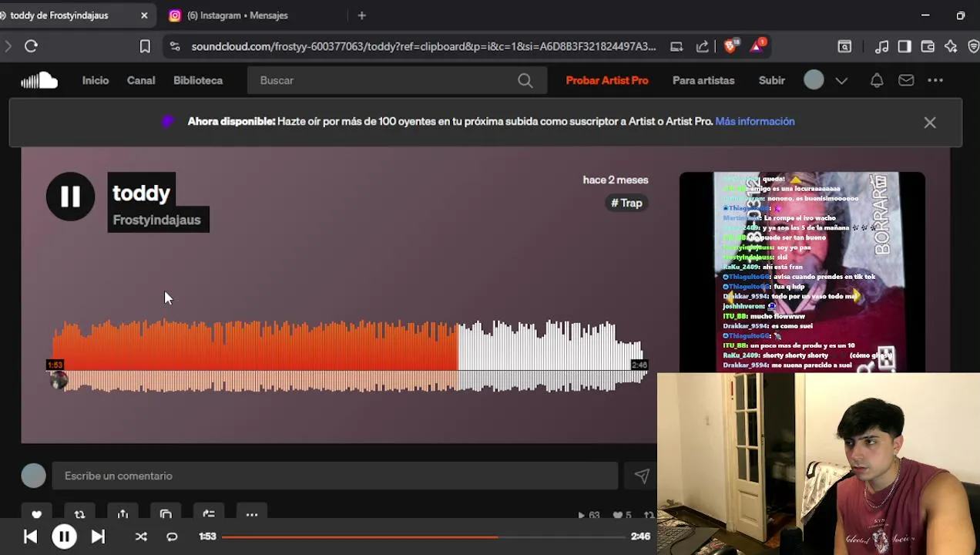This screenshot has width=980, height=555.
Task: Toggle repeat mode
Action: pos(172,536)
